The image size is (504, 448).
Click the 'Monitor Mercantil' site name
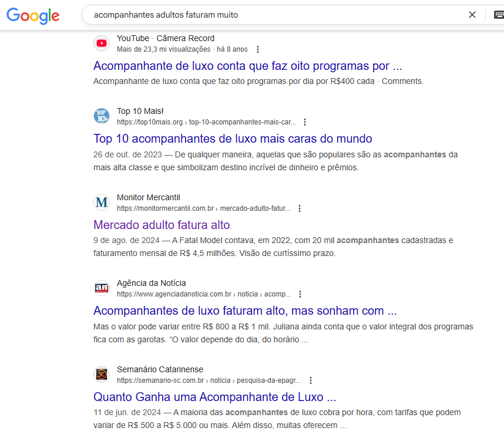pyautogui.click(x=149, y=197)
